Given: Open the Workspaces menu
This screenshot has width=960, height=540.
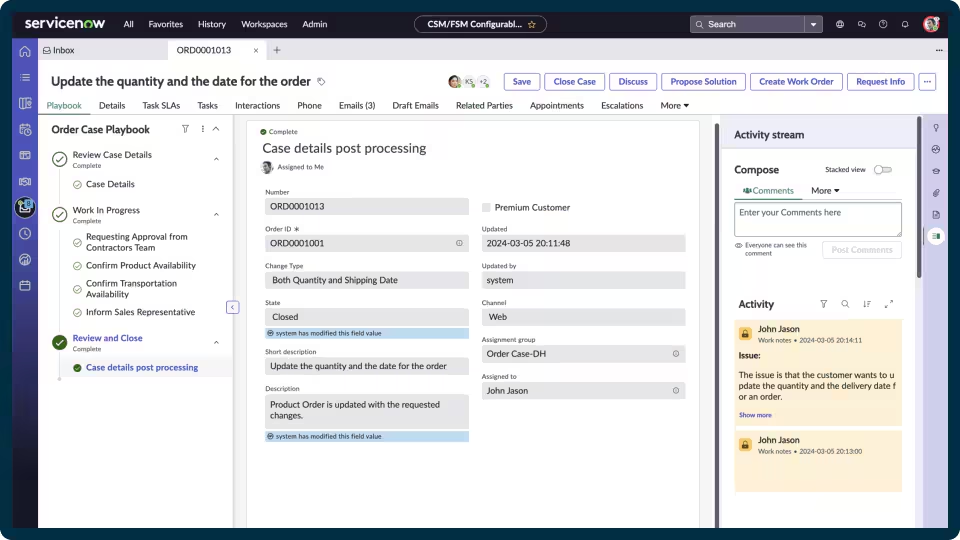Looking at the screenshot, I should pyautogui.click(x=264, y=24).
